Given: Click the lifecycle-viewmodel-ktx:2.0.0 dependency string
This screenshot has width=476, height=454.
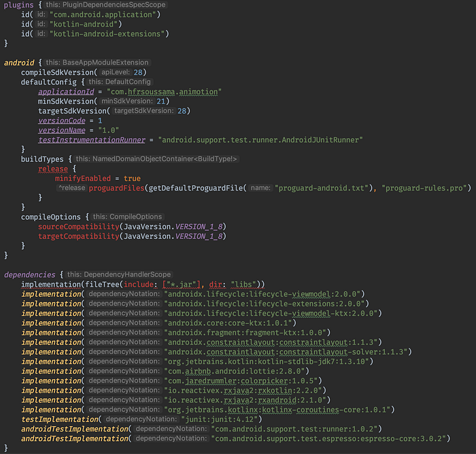Looking at the screenshot, I should click(x=271, y=313).
